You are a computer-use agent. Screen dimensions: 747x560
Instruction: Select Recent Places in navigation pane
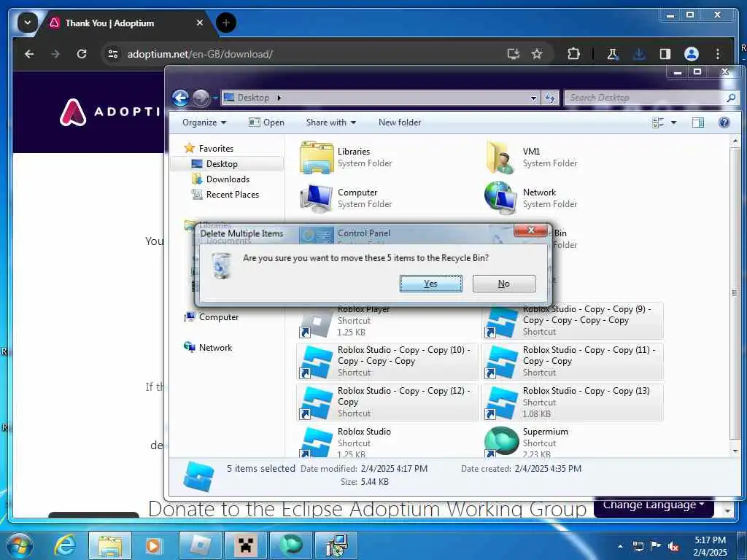[x=225, y=194]
